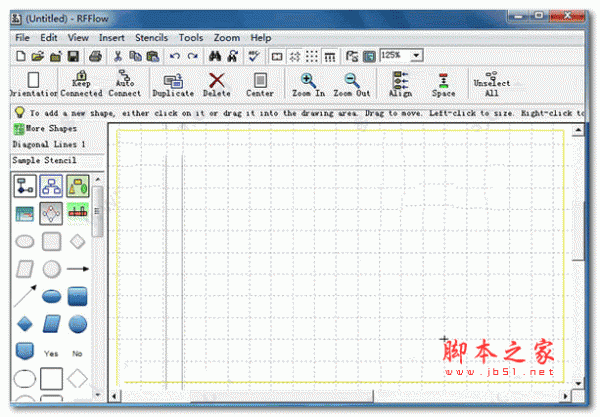The image size is (600, 417).
Task: Click the zoom percentage field showing 125%
Action: (395, 55)
